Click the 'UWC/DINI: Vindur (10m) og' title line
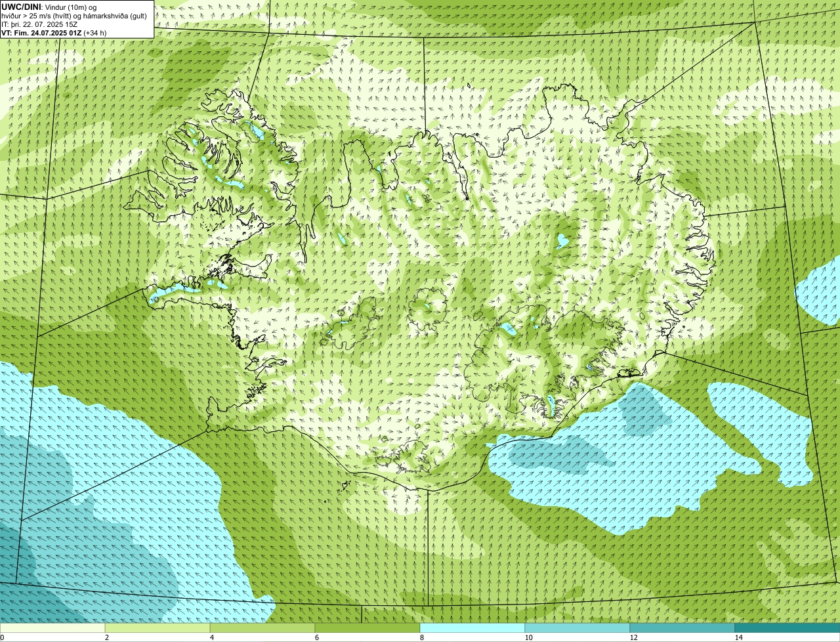The image size is (840, 642). (49, 7)
